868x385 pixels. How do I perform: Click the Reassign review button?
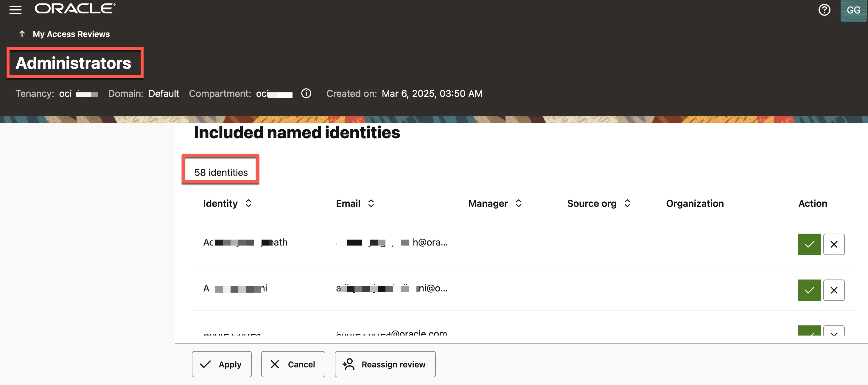point(385,364)
